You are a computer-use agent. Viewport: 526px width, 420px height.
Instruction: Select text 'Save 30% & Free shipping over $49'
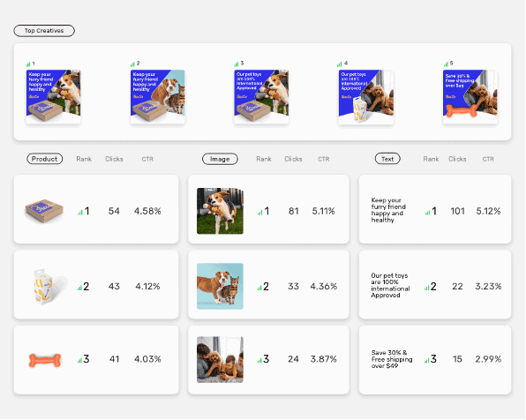pos(392,359)
